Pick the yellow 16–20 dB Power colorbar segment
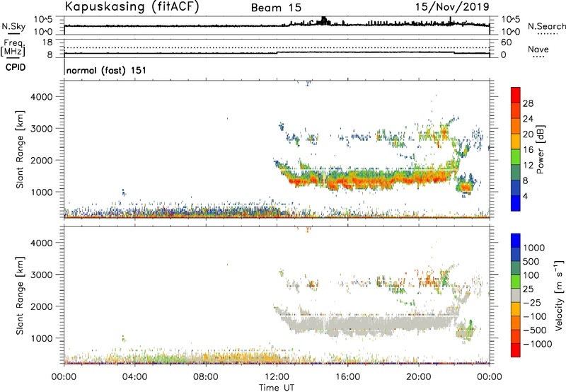Image resolution: width=566 pixels, height=392 pixels. pos(516,142)
